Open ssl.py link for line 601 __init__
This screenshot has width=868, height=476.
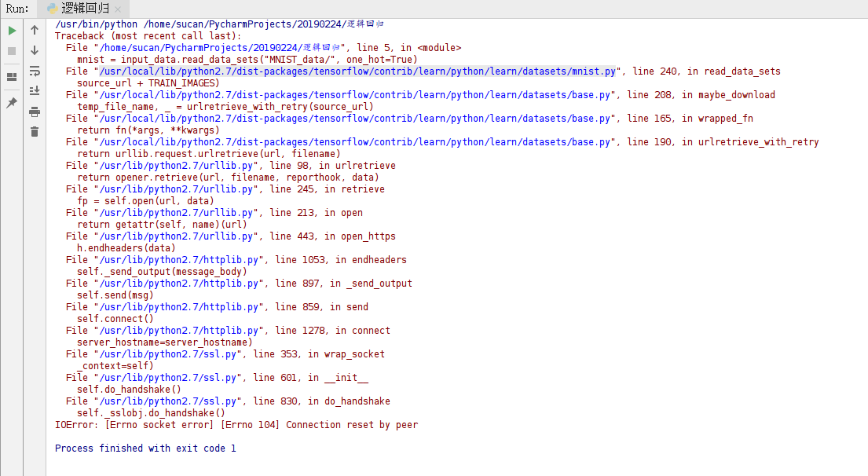point(167,378)
